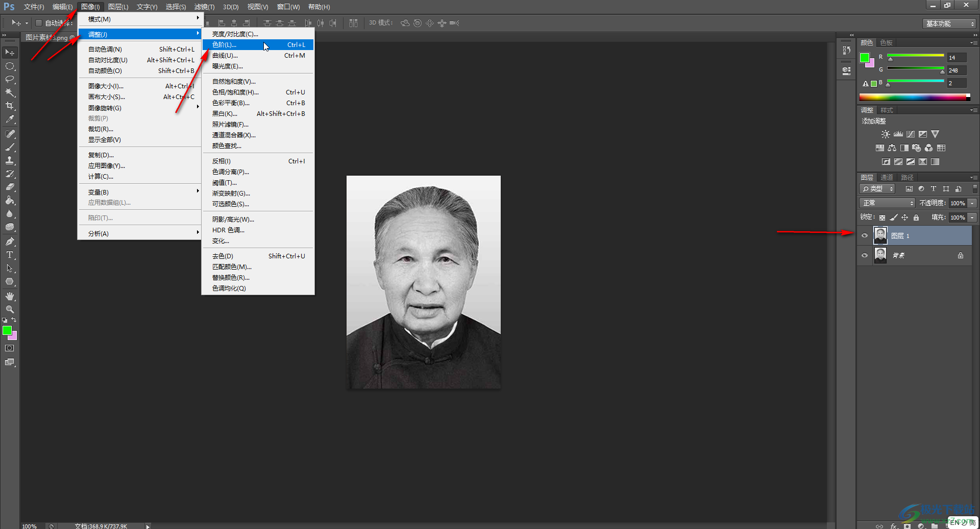980x529 pixels.
Task: Select the Sponge tool
Action: (x=10, y=227)
